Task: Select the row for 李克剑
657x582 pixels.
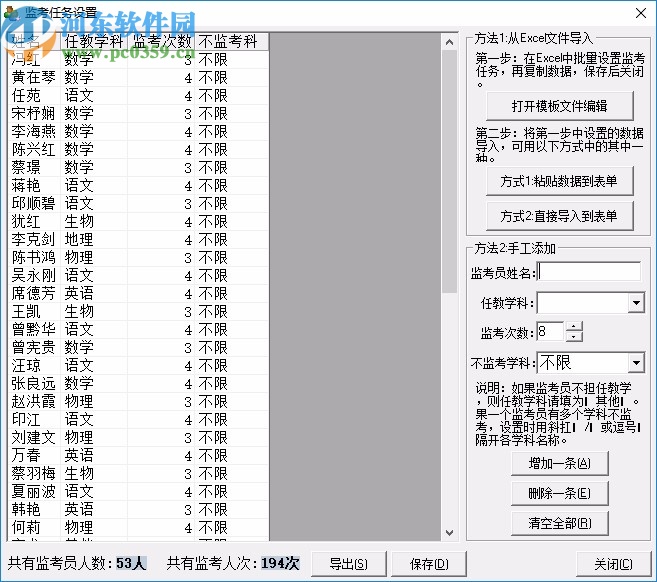Action: pyautogui.click(x=138, y=240)
